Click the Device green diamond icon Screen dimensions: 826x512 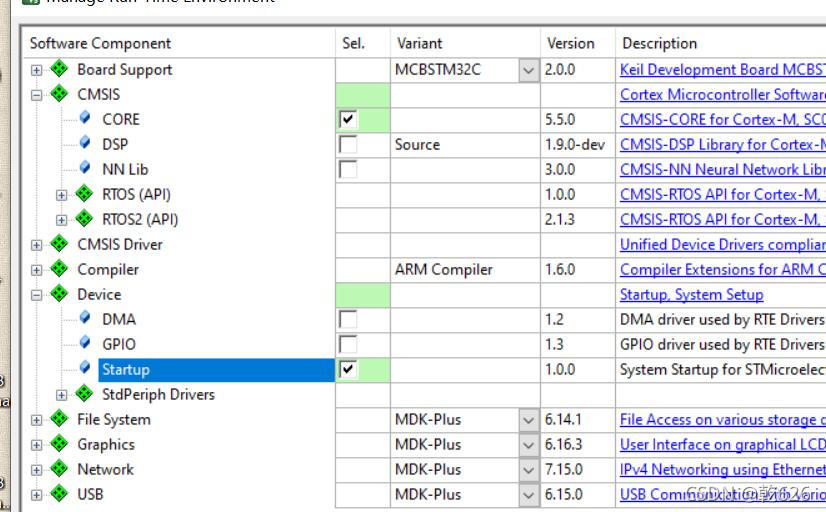coord(59,293)
